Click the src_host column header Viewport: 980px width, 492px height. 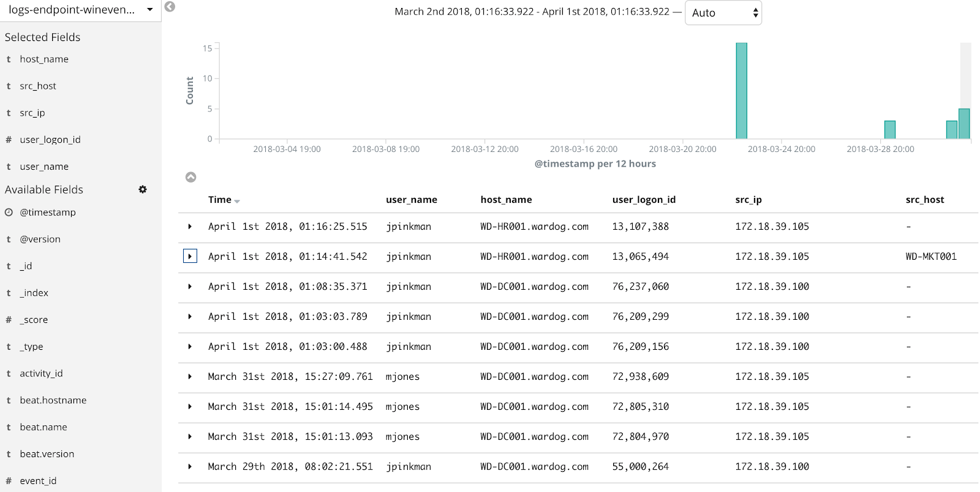pyautogui.click(x=924, y=200)
